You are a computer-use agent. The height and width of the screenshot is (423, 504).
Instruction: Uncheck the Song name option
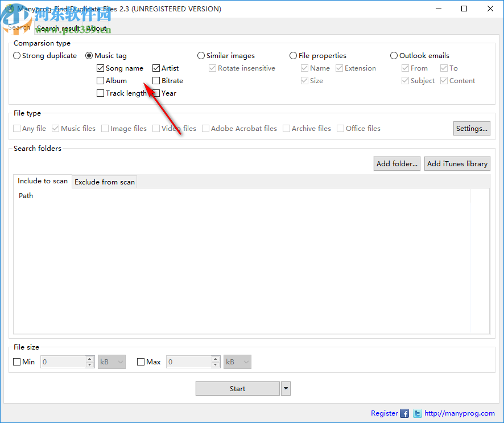point(100,68)
